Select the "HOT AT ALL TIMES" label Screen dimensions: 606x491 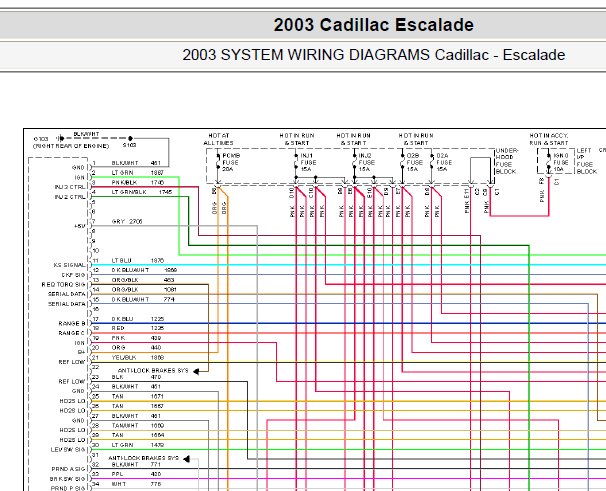point(219,139)
